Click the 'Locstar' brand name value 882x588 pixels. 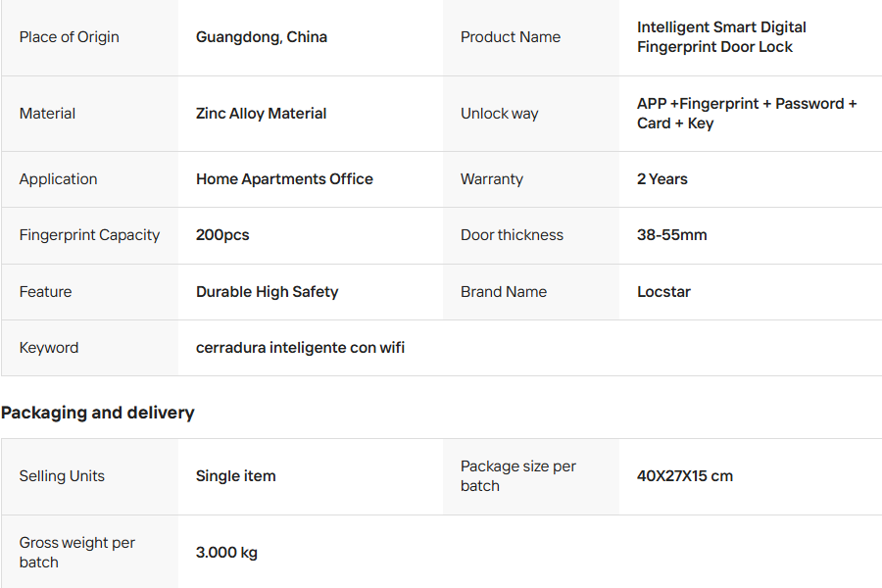coord(663,292)
